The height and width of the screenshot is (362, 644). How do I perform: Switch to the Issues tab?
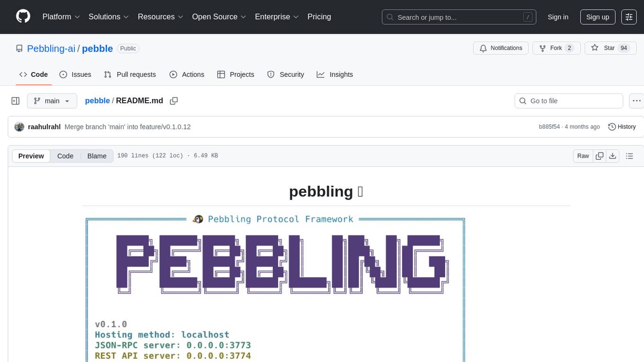click(75, 74)
